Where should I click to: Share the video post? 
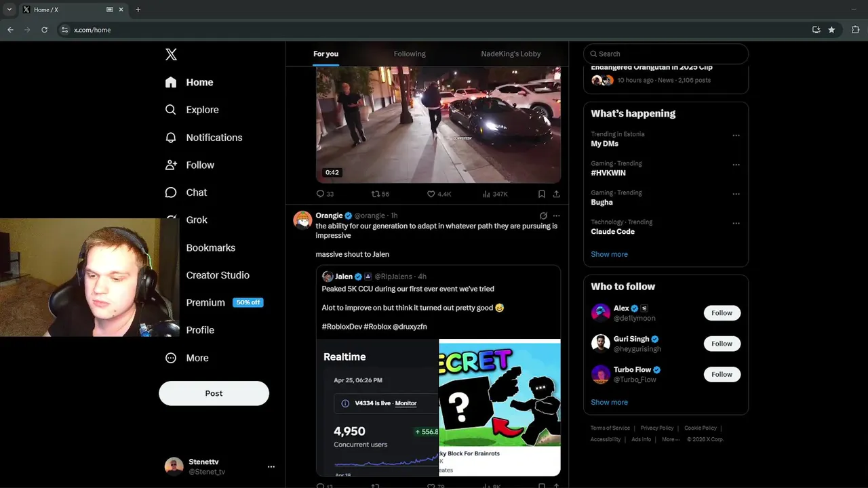(556, 194)
